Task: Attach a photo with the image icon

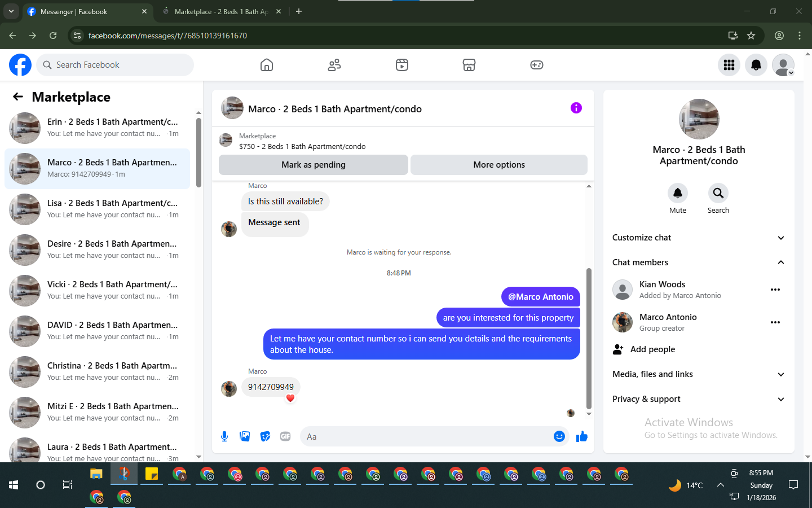Action: coord(245,436)
